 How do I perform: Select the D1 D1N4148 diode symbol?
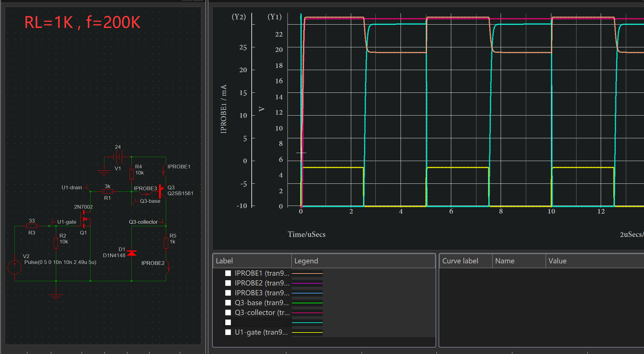(x=132, y=253)
